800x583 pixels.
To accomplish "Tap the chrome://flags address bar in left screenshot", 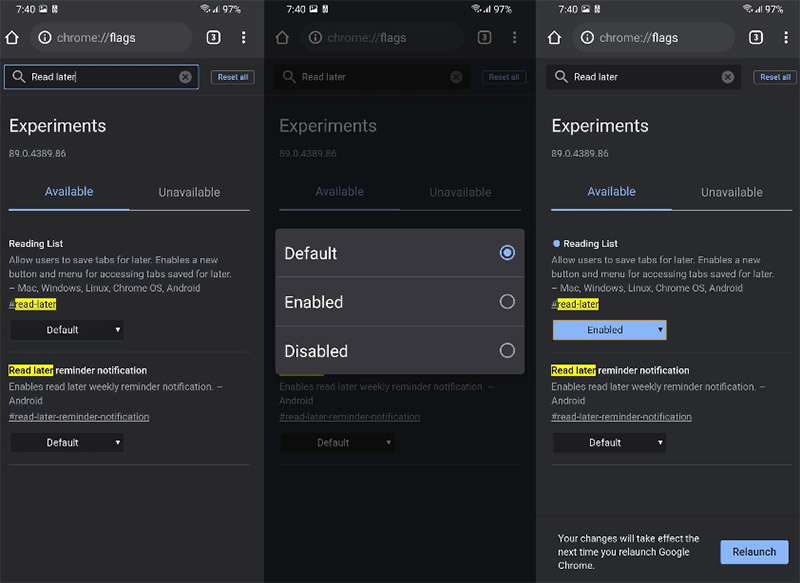I will [111, 37].
